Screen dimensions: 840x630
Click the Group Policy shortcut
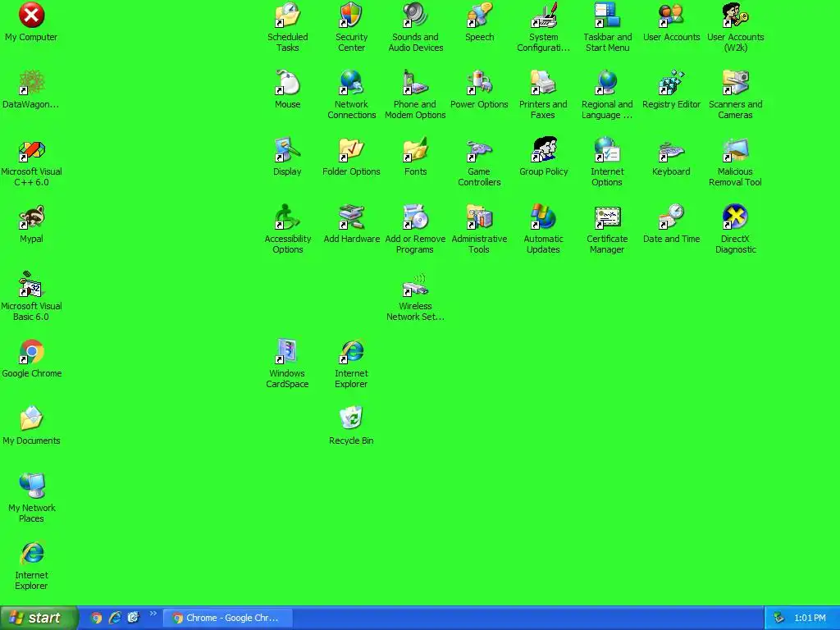pos(543,150)
